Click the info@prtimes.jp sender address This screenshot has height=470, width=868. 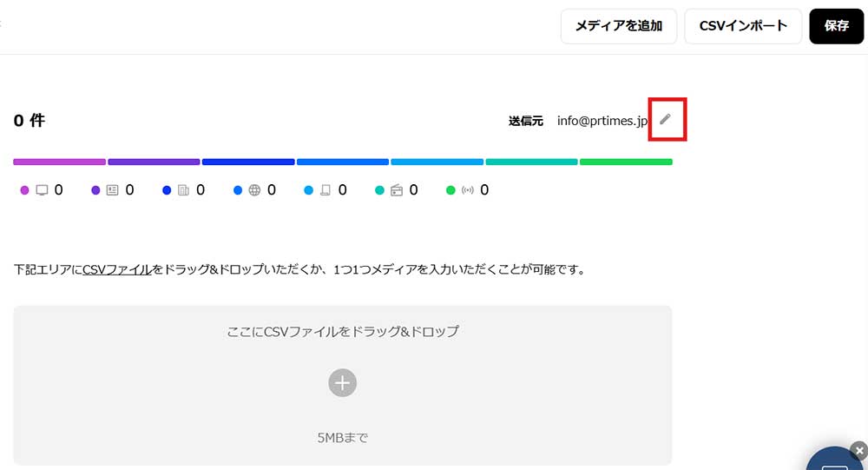(602, 121)
